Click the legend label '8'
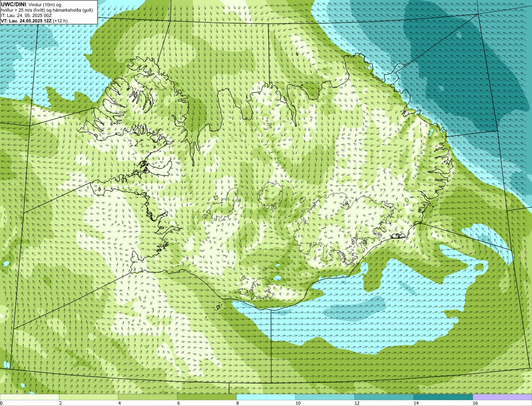Image resolution: width=532 pixels, height=406 pixels. [238, 403]
